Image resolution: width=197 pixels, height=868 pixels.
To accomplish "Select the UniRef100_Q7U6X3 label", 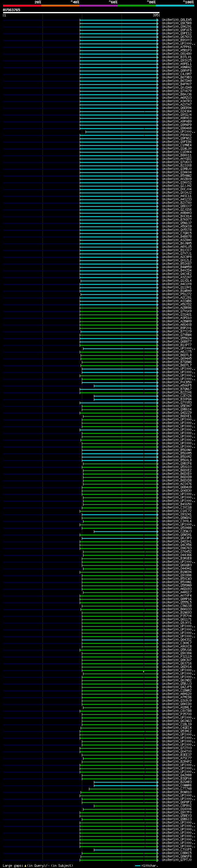I will pos(176,162).
